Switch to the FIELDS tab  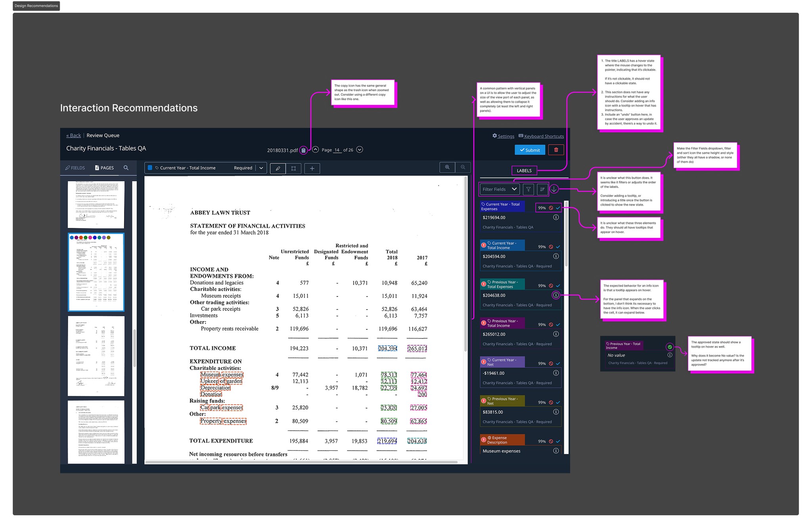(75, 168)
